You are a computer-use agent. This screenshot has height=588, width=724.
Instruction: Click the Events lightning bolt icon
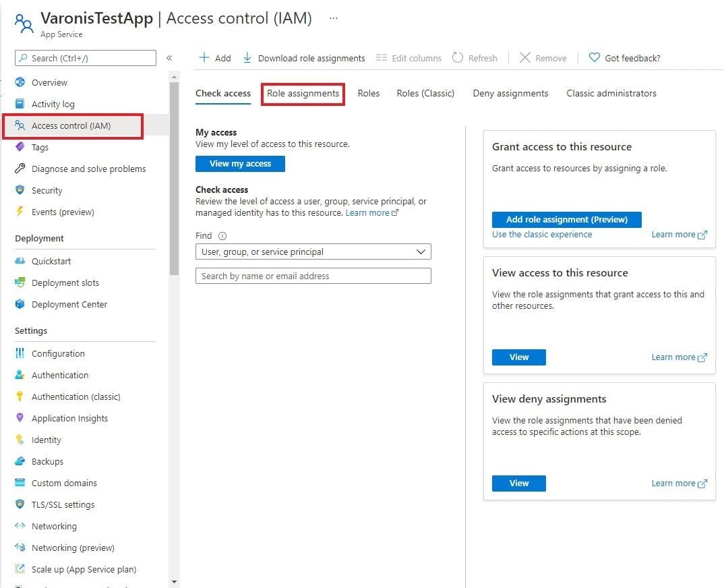(x=20, y=212)
